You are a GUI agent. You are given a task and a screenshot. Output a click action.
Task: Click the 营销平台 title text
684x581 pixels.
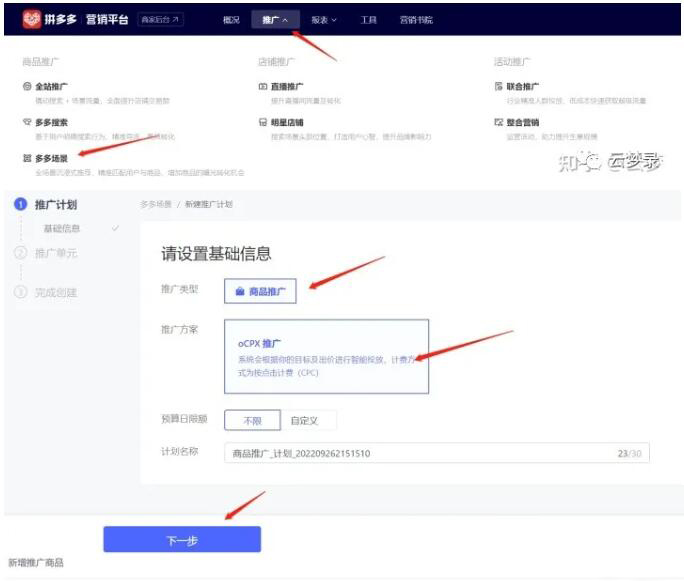tap(107, 19)
